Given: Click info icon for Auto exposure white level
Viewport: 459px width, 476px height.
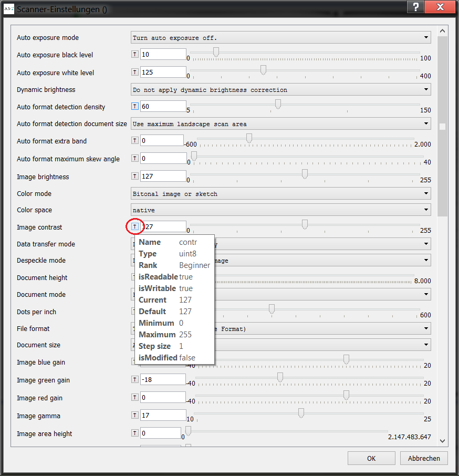Looking at the screenshot, I should (x=134, y=72).
